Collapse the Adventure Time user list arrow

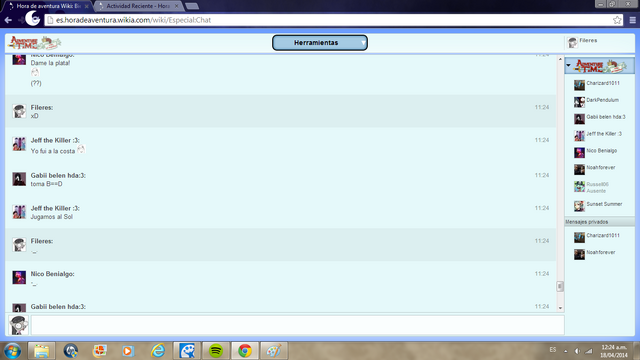coord(569,65)
